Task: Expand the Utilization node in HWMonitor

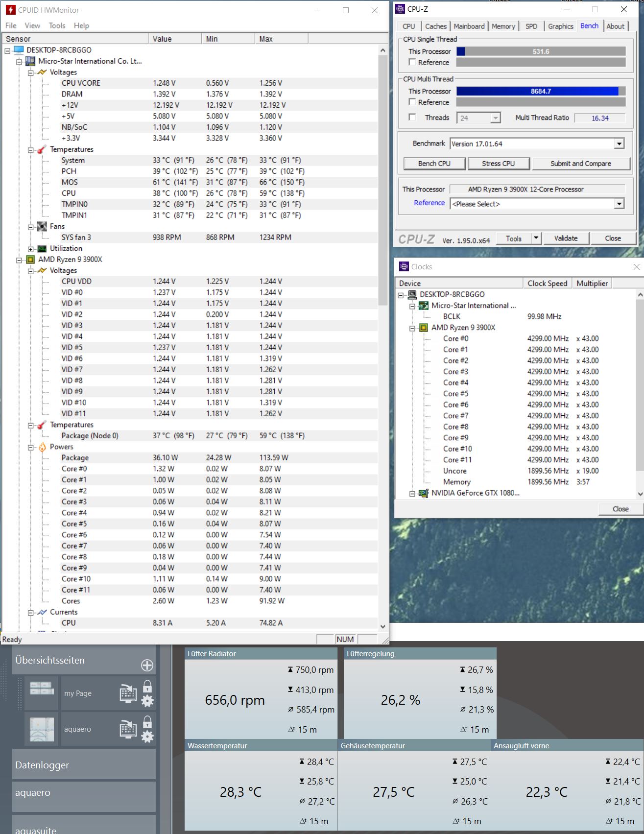Action: click(x=30, y=249)
